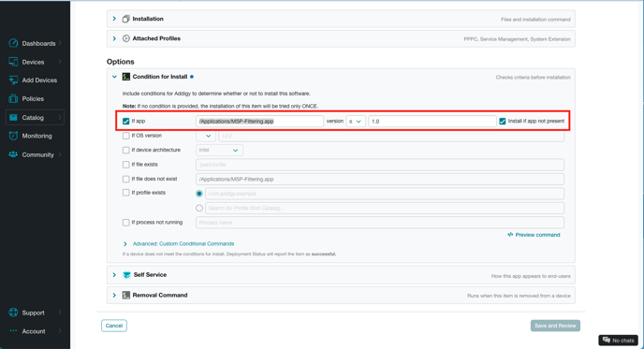The width and height of the screenshot is (644, 349).
Task: Click the Cancel button
Action: (114, 326)
